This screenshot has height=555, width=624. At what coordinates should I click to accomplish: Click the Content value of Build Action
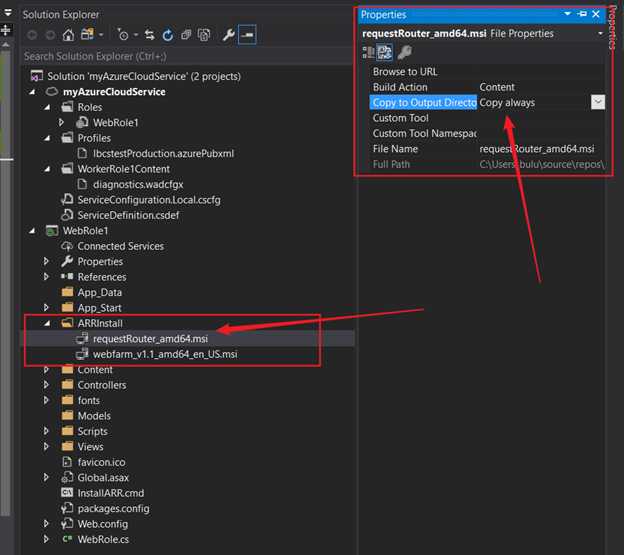click(x=497, y=87)
